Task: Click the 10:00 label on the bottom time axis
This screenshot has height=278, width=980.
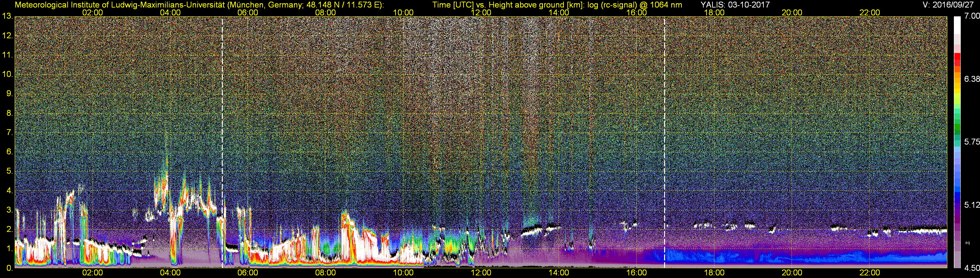Action: [x=403, y=273]
